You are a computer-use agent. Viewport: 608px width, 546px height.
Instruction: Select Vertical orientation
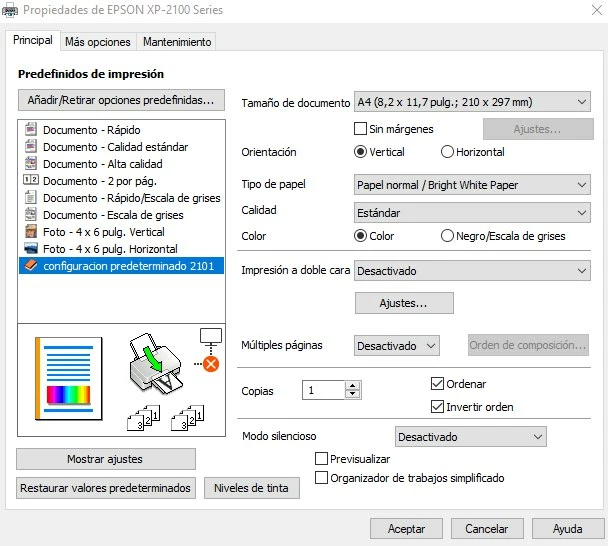coord(360,152)
